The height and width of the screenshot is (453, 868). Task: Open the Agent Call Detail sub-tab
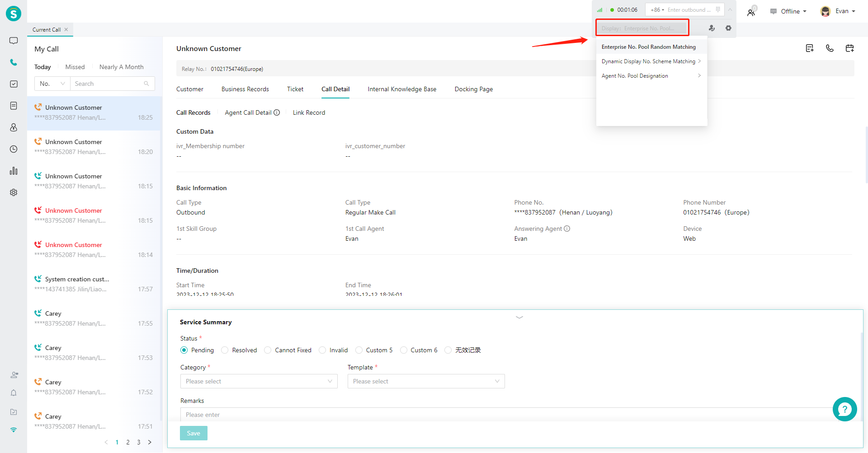coord(248,112)
